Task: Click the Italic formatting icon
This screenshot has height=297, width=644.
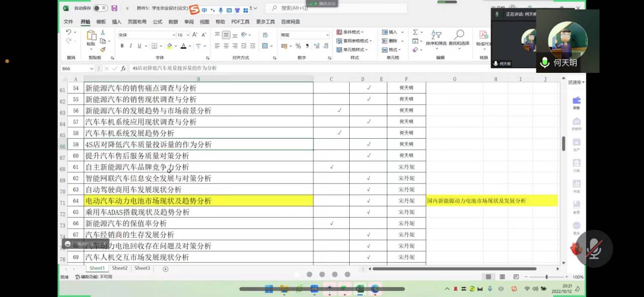Action: click(131, 46)
